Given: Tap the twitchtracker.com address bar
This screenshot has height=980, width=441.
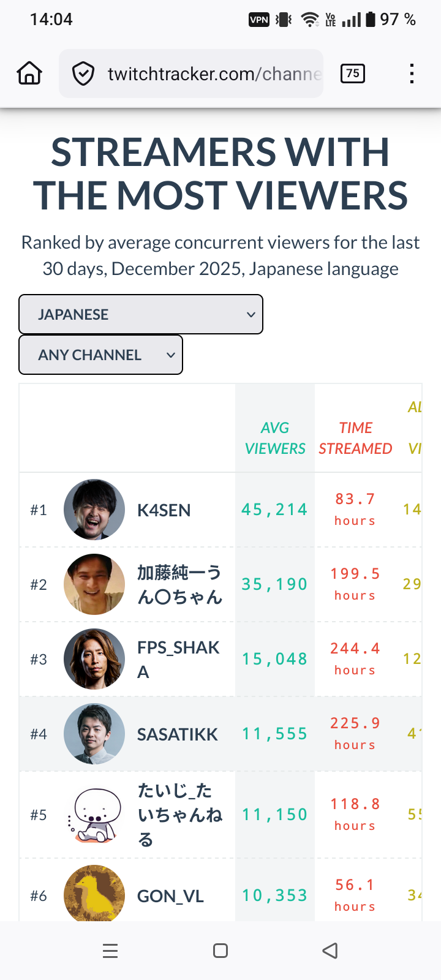Looking at the screenshot, I should coord(214,74).
